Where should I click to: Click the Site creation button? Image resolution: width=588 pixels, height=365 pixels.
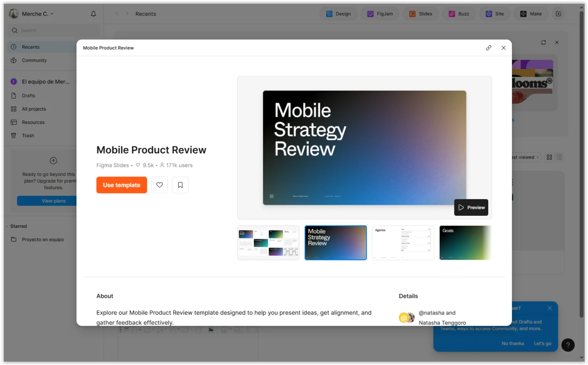[x=494, y=14]
